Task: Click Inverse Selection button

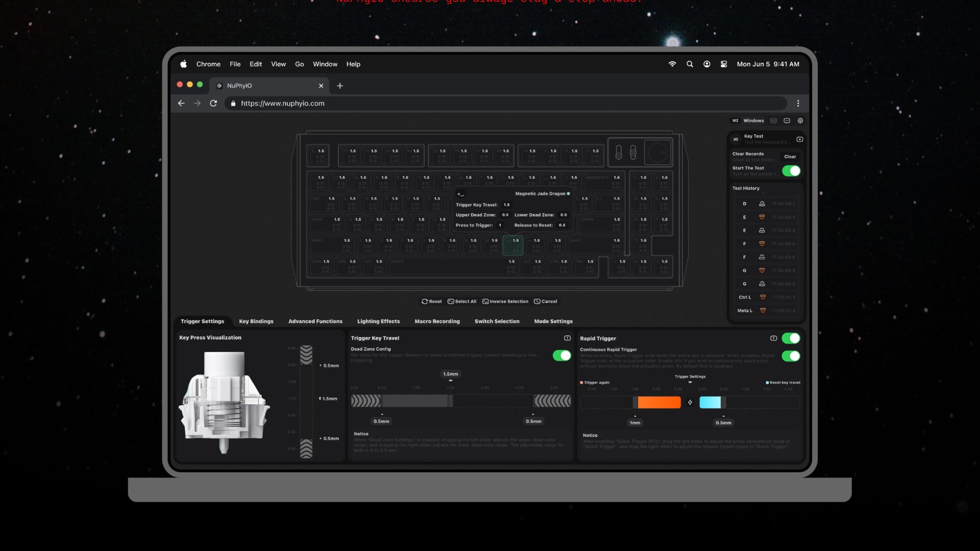Action: [505, 302]
